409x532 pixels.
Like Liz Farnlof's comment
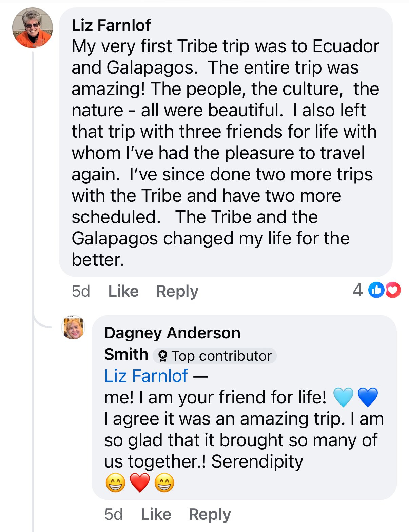click(x=123, y=291)
